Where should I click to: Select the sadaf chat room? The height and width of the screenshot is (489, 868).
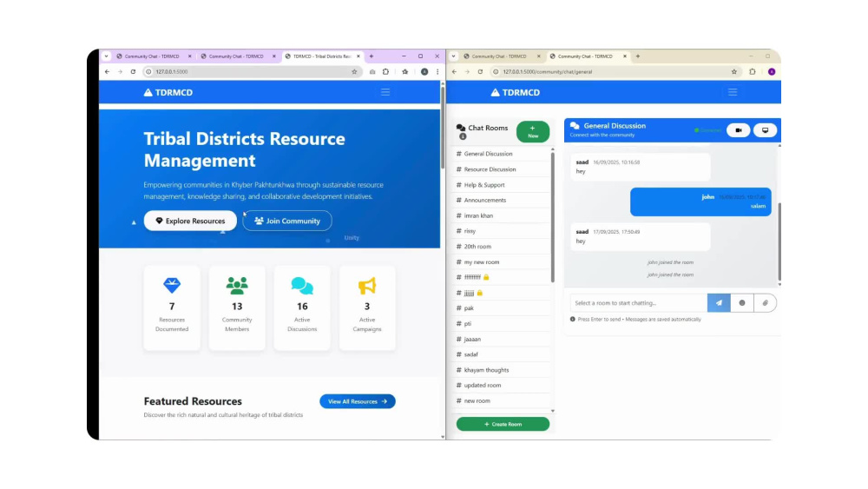(502, 354)
